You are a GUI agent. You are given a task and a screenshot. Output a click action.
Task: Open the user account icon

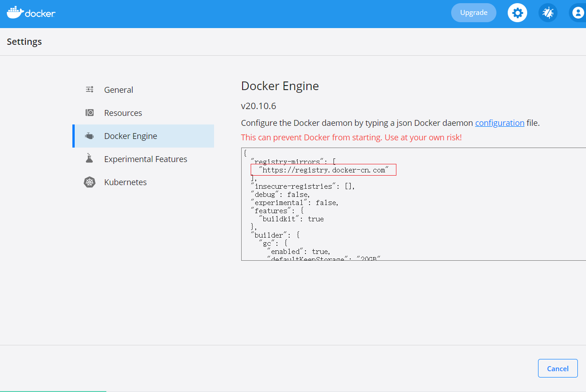point(577,13)
